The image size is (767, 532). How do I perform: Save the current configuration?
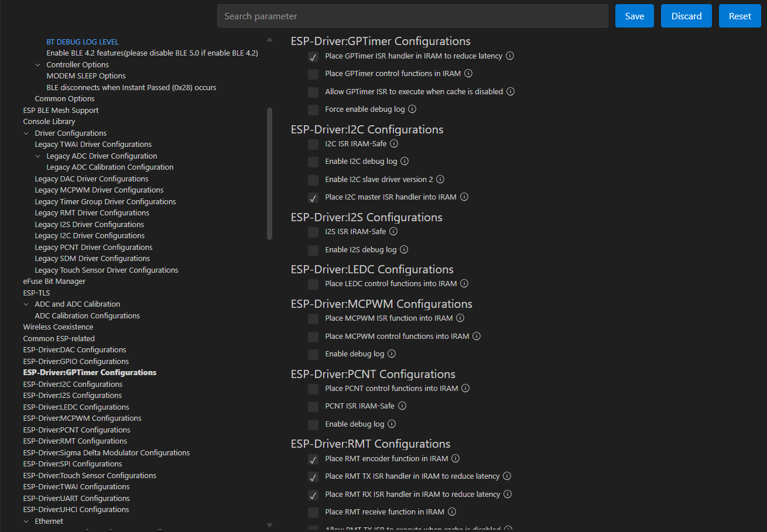coord(634,16)
